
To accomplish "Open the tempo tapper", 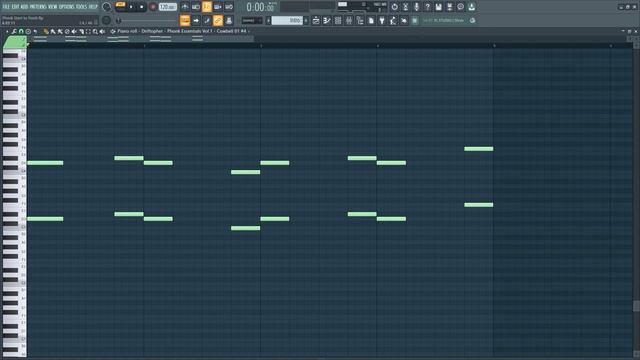I will (393, 20).
